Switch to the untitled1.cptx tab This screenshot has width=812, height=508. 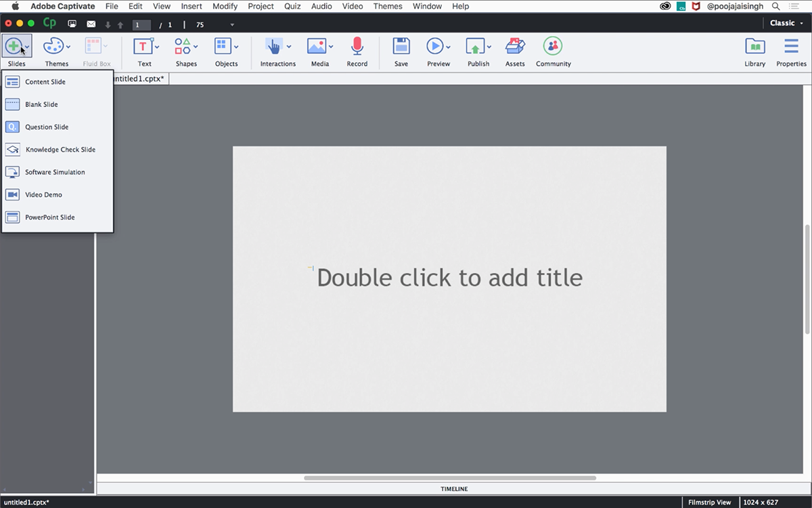point(140,78)
